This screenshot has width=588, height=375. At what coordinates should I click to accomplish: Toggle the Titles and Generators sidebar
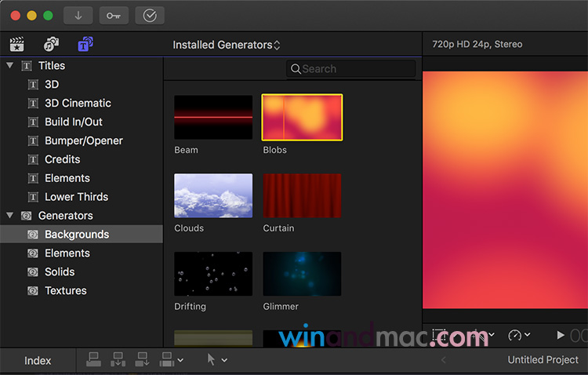tap(85, 45)
